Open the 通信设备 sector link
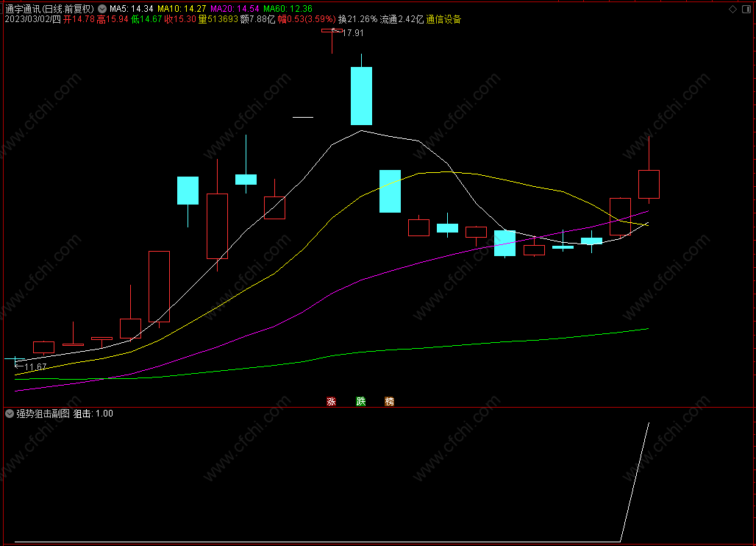The height and width of the screenshot is (546, 756). coord(443,19)
